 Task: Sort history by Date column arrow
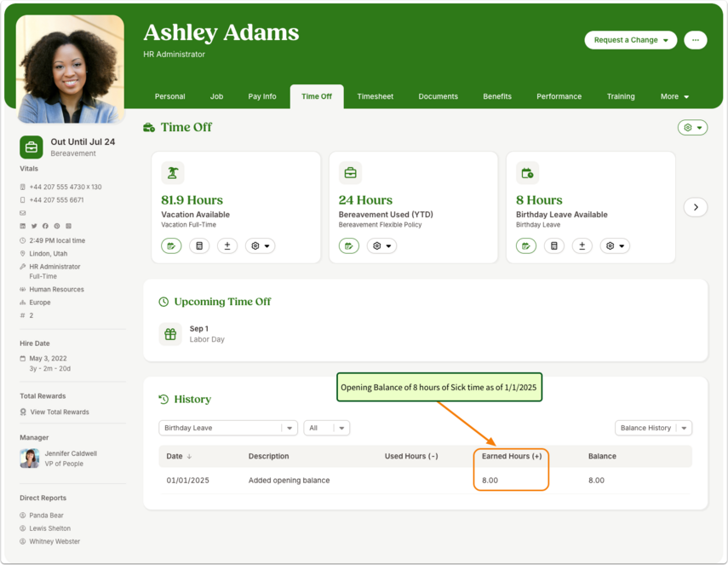[189, 457]
